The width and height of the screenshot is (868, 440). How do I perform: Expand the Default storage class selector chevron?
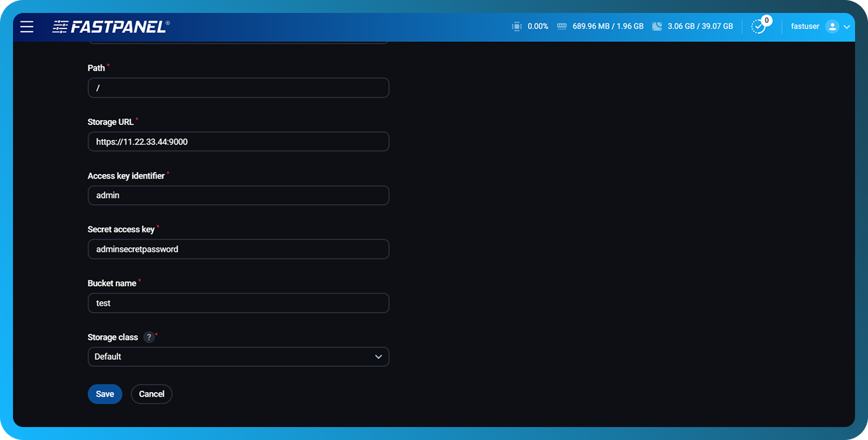click(x=379, y=357)
